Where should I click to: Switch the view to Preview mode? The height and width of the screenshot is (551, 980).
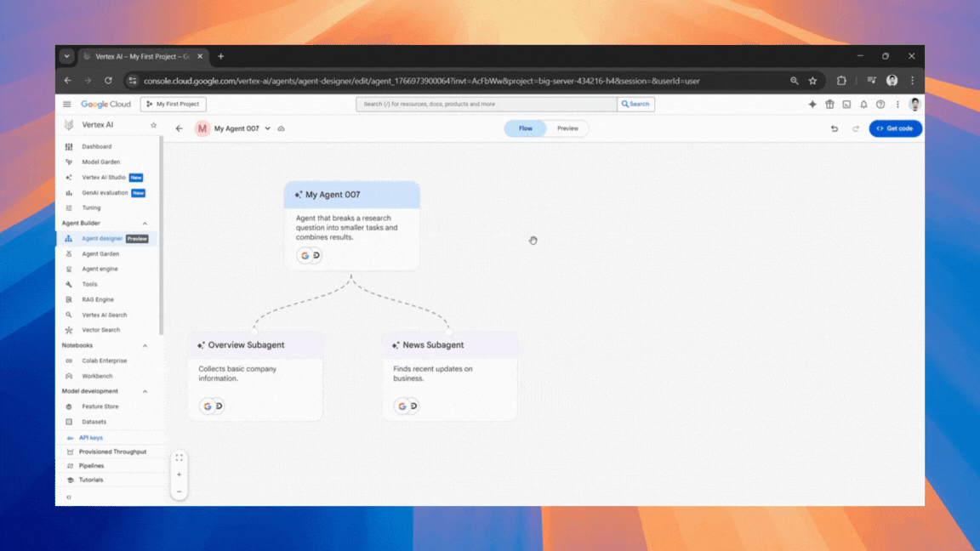(567, 128)
